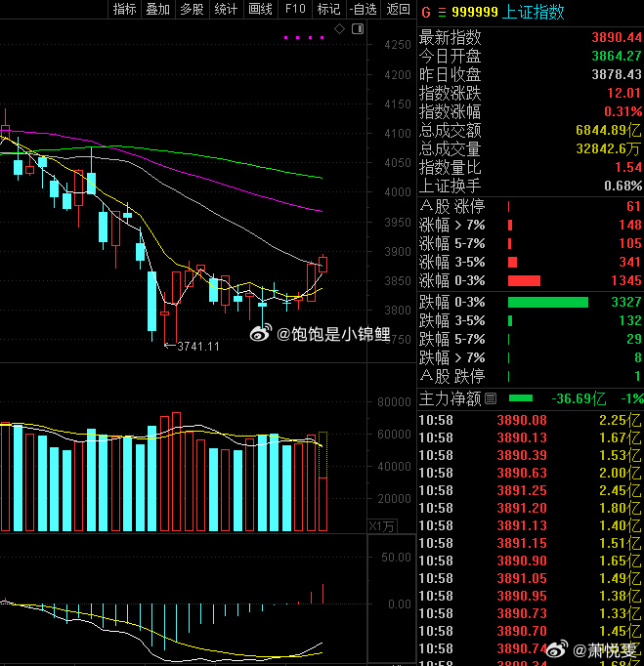
Task: Select the tick row priced 3890.08
Action: click(x=530, y=420)
